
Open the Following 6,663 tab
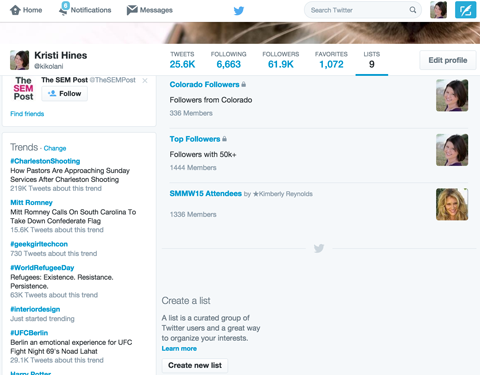click(x=228, y=60)
